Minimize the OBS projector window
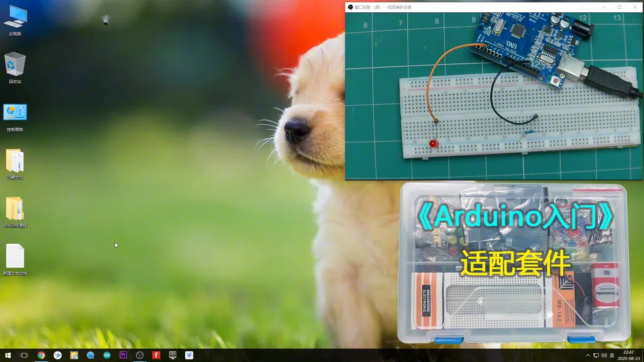Image resolution: width=644 pixels, height=362 pixels. pos(604,7)
